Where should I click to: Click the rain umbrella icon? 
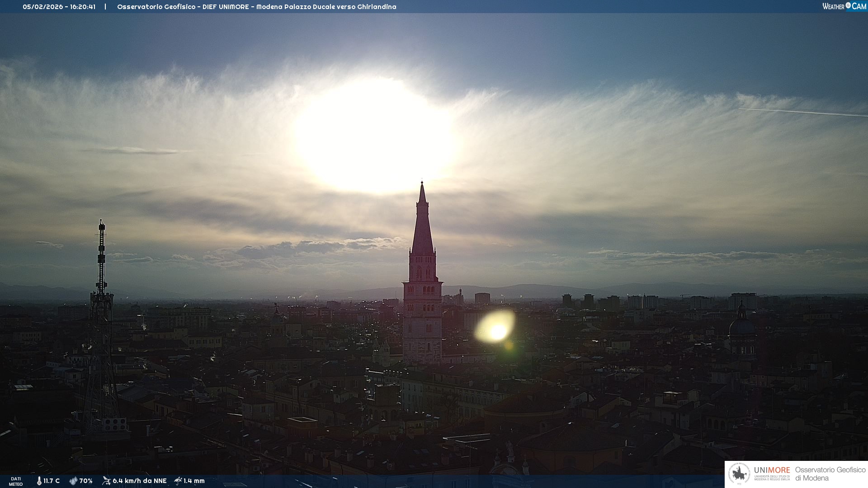[x=178, y=481]
